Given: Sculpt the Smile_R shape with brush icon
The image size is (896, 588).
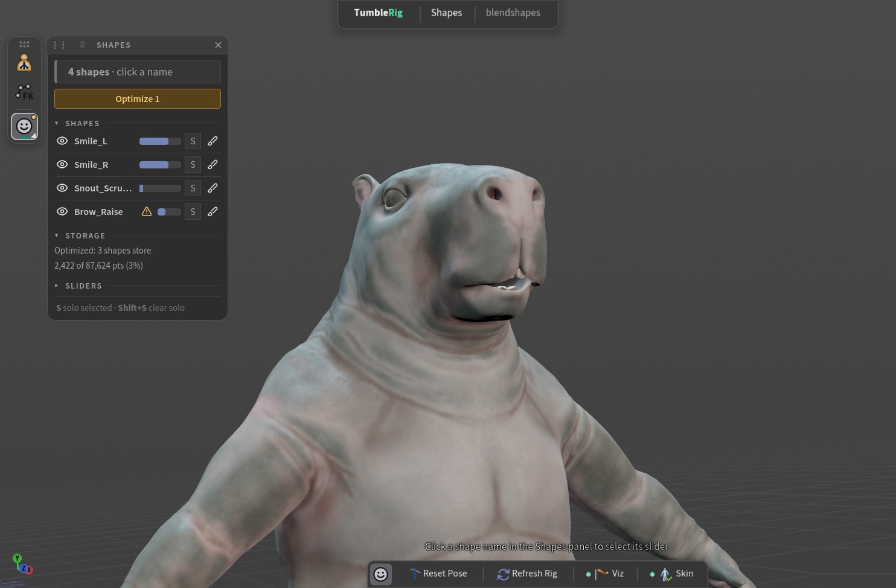Looking at the screenshot, I should [x=213, y=165].
